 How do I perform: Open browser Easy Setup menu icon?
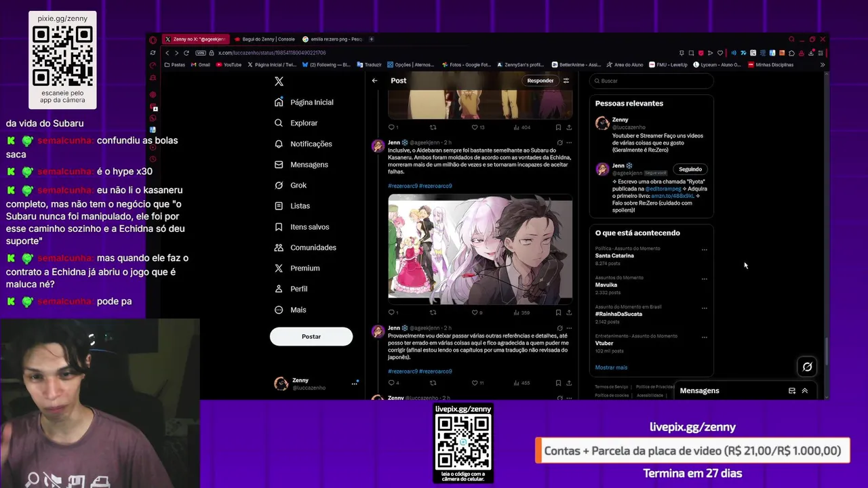[821, 53]
